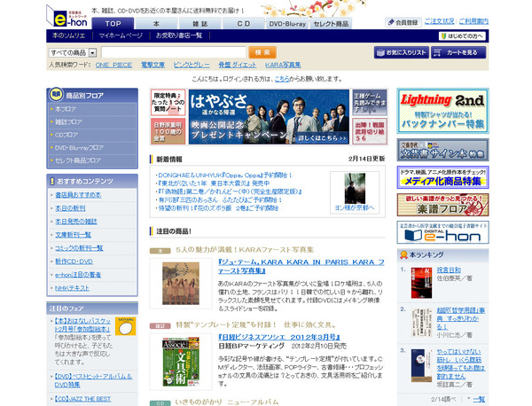Click the はじめての方へ button
532x406 pixels.
462,35
